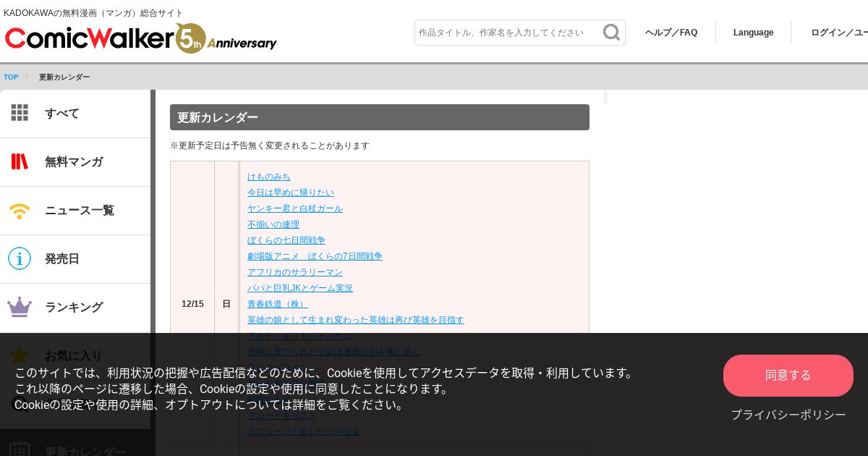Screen dimensions: 868x456
Task: Click the crown icon for ランキング
Action: pos(20,307)
